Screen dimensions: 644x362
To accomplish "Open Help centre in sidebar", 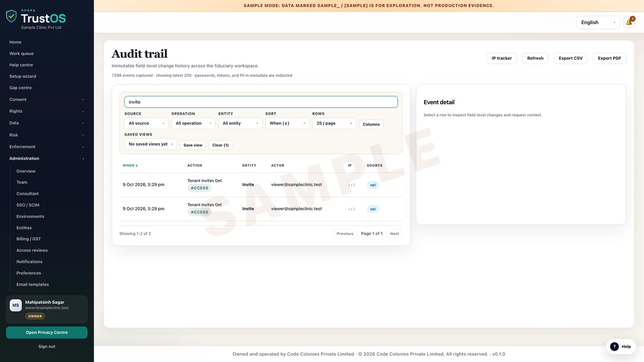I will (x=21, y=65).
